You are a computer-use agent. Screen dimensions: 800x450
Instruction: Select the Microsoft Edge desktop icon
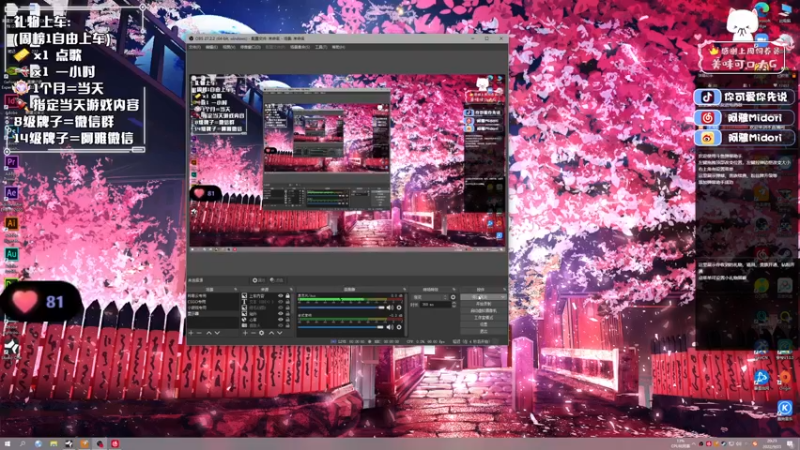pos(762,9)
